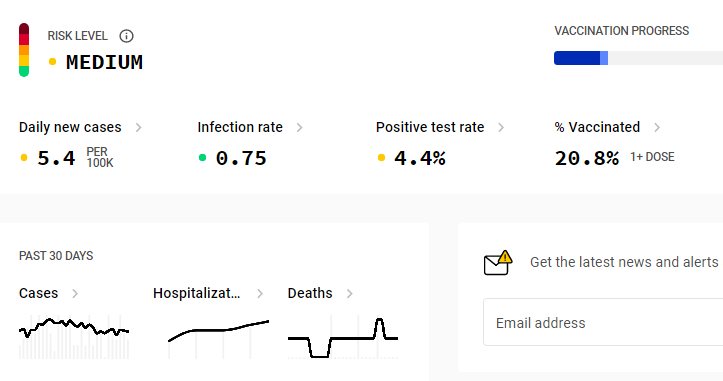This screenshot has width=723, height=381.
Task: Click the Vaccination Progress bar
Action: pyautogui.click(x=638, y=58)
